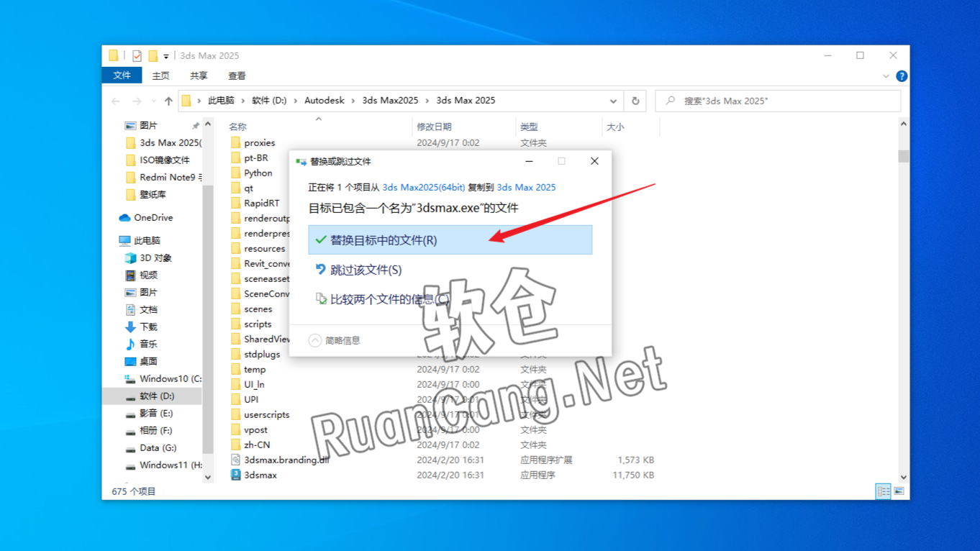Collapse details using 简略信息 expander
This screenshot has height=551, width=980.
point(335,340)
